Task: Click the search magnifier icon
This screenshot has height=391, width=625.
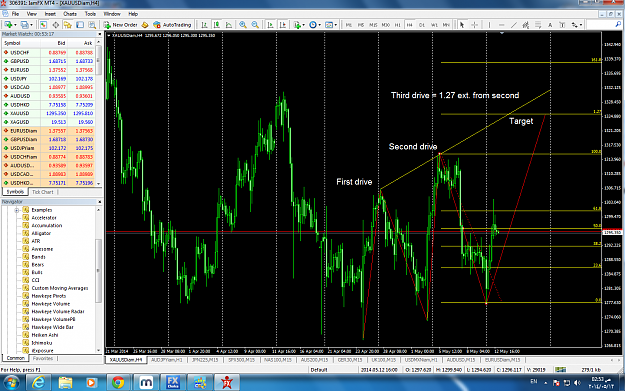Action: click(x=618, y=25)
